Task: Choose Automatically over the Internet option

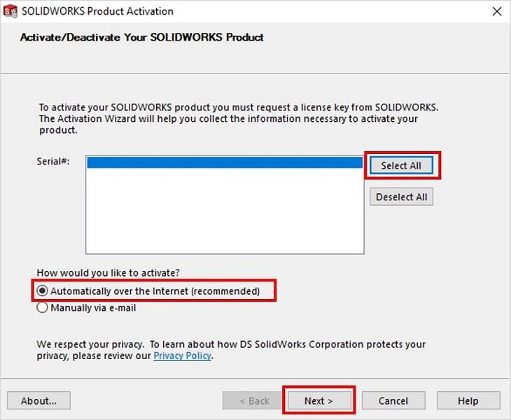Action: (x=43, y=291)
